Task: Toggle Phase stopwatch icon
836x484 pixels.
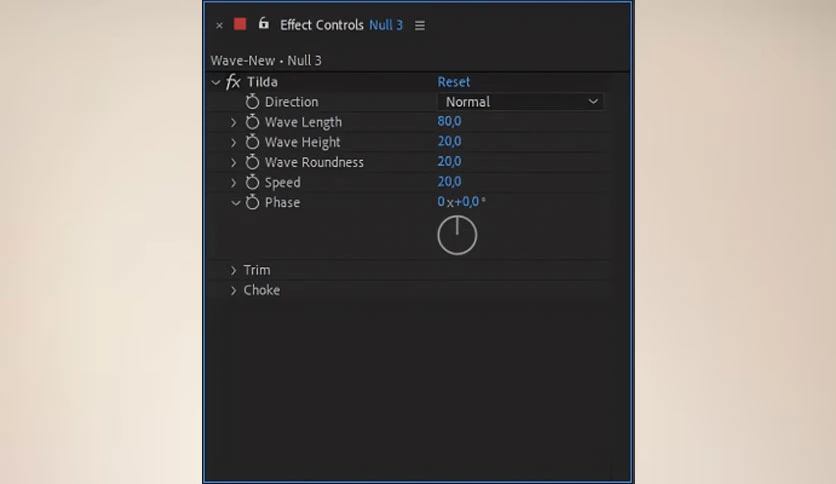Action: coord(252,202)
